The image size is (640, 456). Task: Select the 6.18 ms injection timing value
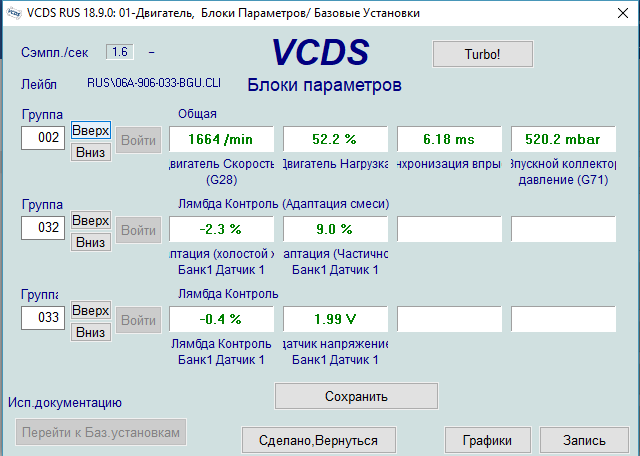pos(449,139)
